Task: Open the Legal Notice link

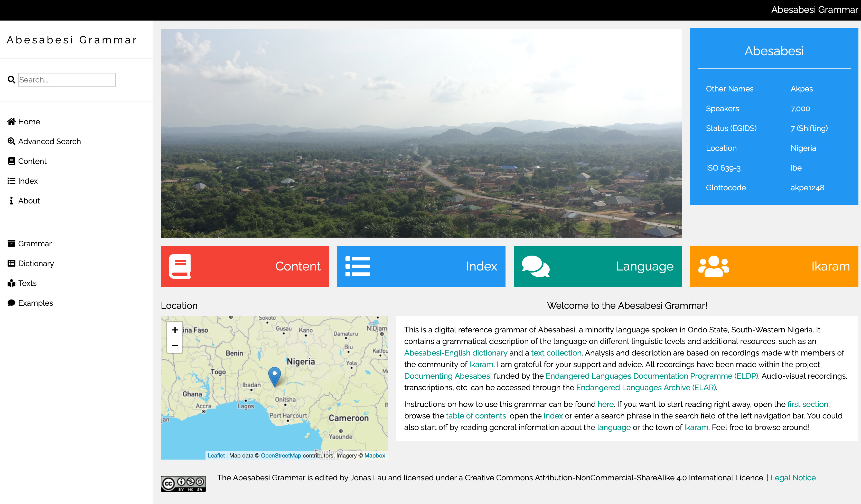Action: point(793,478)
